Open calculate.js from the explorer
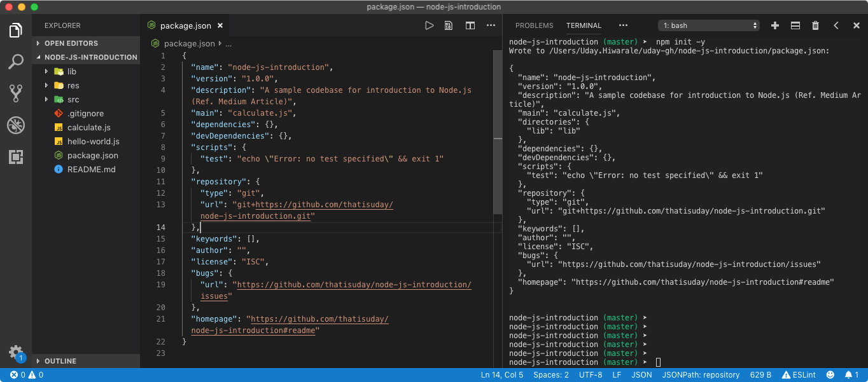Viewport: 868px width, 382px height. coord(88,127)
